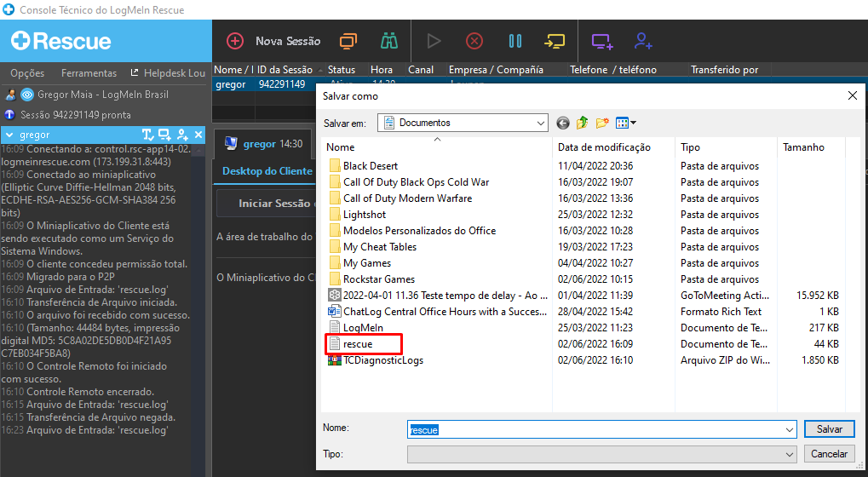This screenshot has height=477, width=868.
Task: Select Call Of Duty Black Ops Cold War folder
Action: [416, 182]
